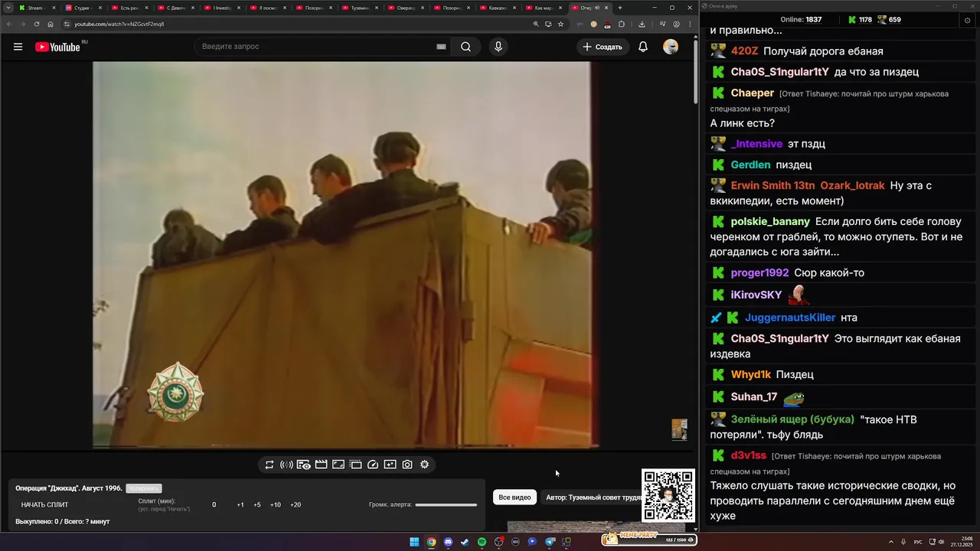Bookmark this page with star icon
This screenshot has height=551, width=980.
pos(560,24)
